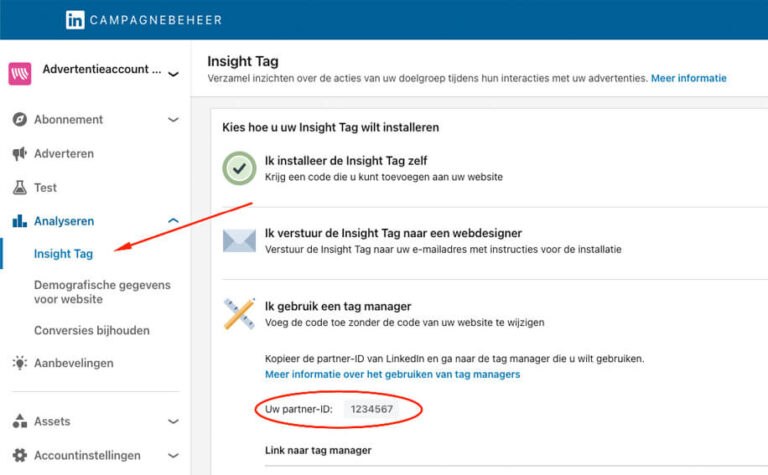
Task: Click the 'Uw partner-ID:' label
Action: click(x=299, y=409)
